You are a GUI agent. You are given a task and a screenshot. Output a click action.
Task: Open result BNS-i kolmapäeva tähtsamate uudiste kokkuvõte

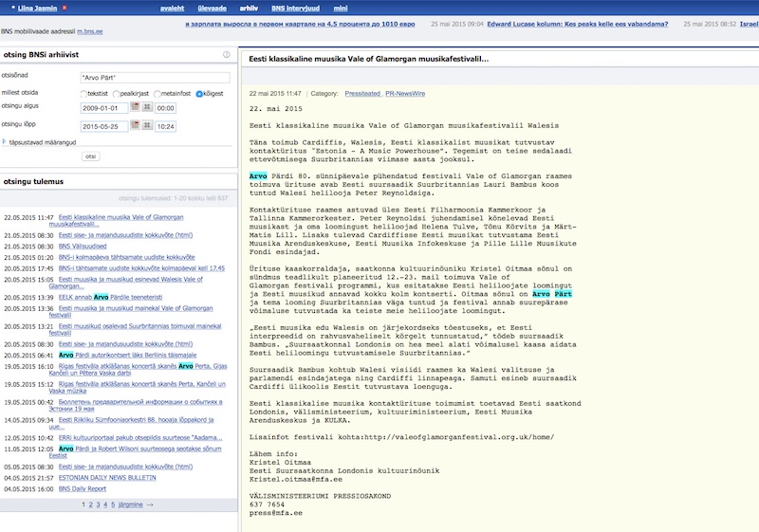(126, 257)
